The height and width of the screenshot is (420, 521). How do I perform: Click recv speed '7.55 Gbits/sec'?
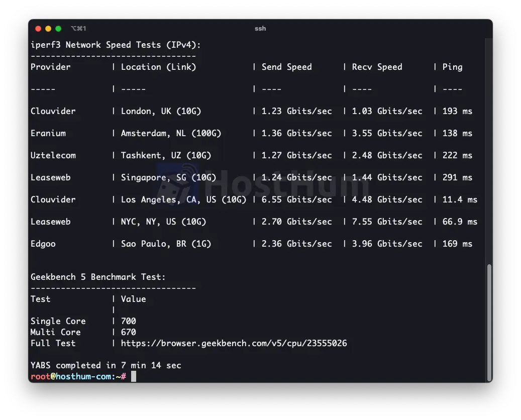pyautogui.click(x=387, y=222)
